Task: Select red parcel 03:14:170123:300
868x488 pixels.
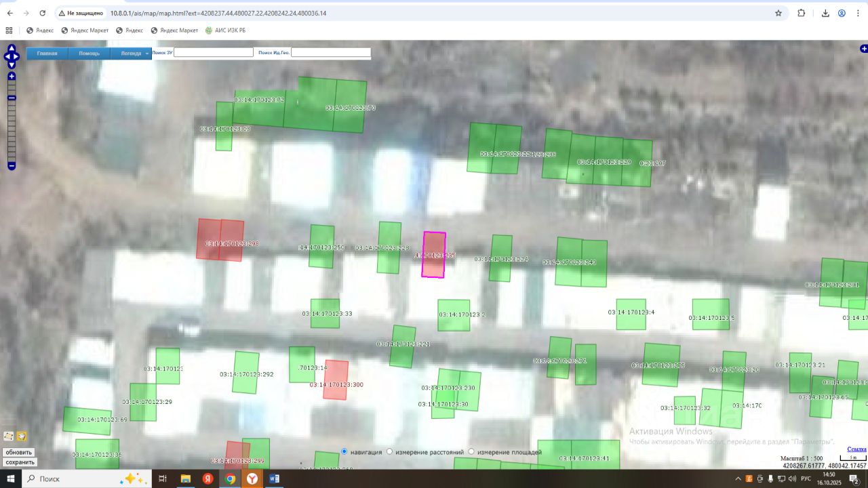Action: pos(336,380)
